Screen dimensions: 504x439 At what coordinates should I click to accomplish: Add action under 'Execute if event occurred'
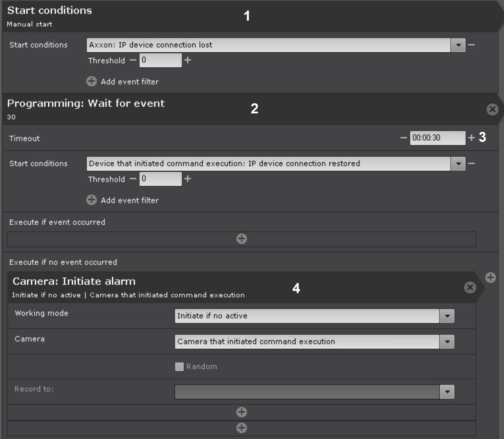click(x=241, y=239)
